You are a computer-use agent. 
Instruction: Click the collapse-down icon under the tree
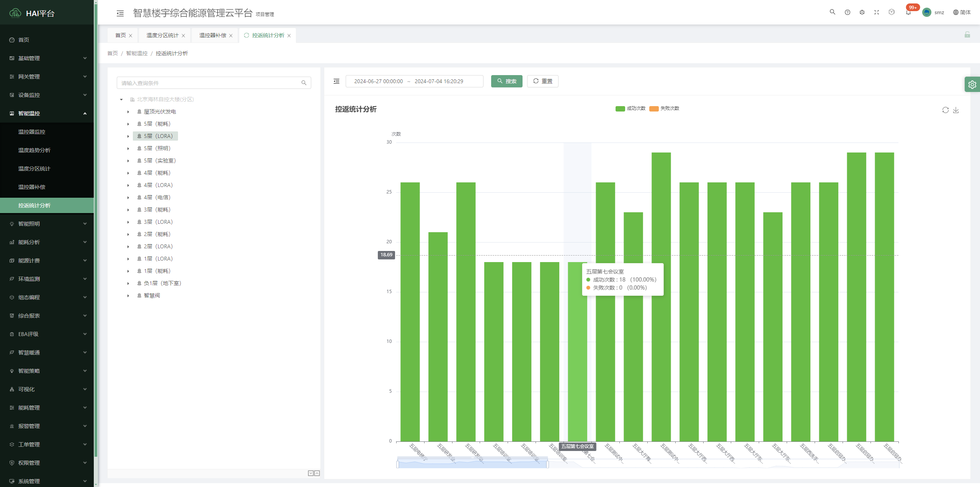[311, 473]
